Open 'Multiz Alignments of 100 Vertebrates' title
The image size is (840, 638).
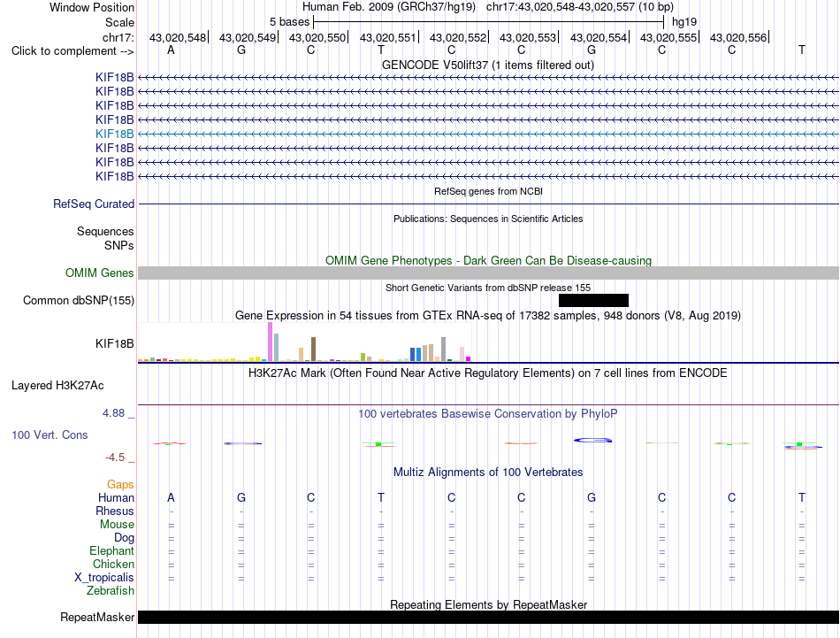(488, 473)
